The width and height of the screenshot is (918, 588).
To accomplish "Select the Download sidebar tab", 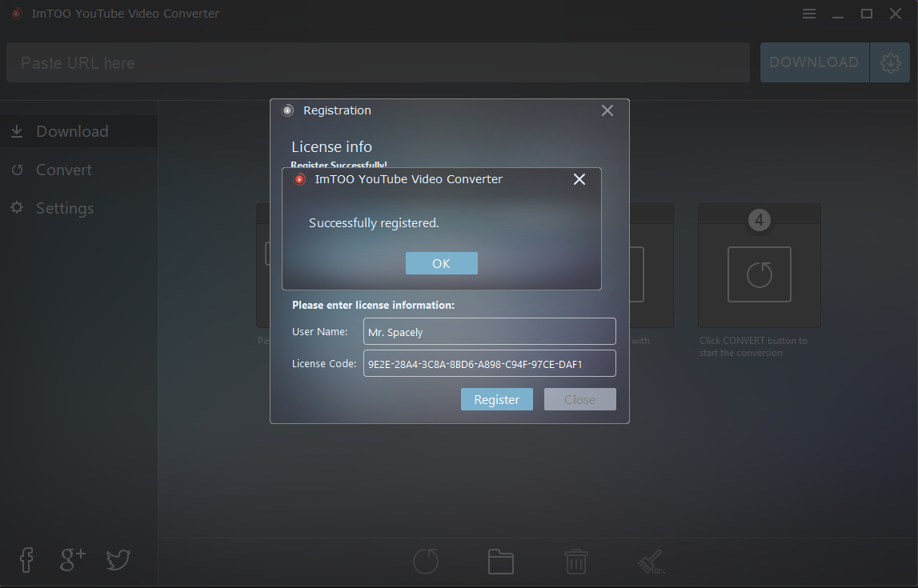I will pos(78,131).
